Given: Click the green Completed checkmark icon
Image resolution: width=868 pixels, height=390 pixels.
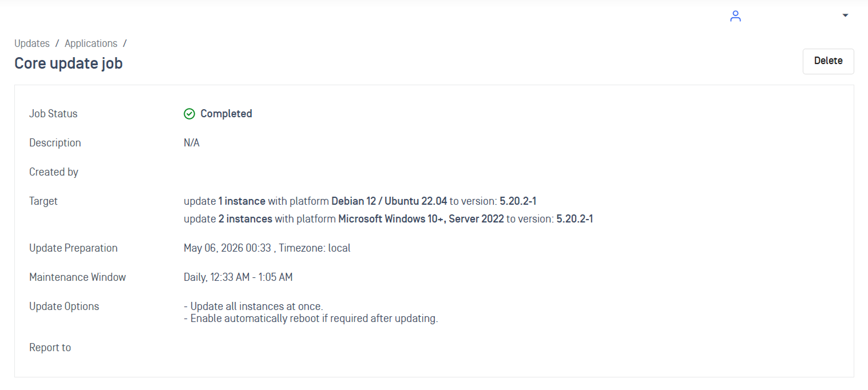Looking at the screenshot, I should [189, 114].
